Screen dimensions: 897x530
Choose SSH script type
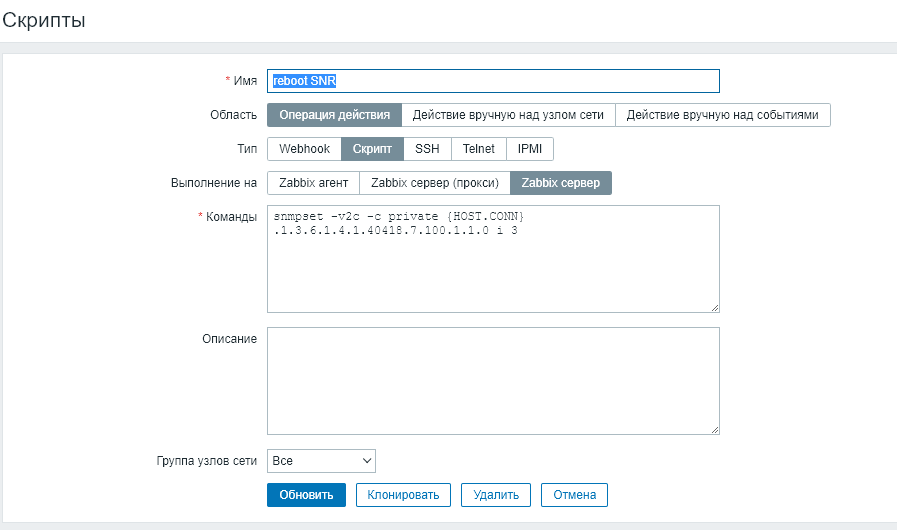coord(427,149)
